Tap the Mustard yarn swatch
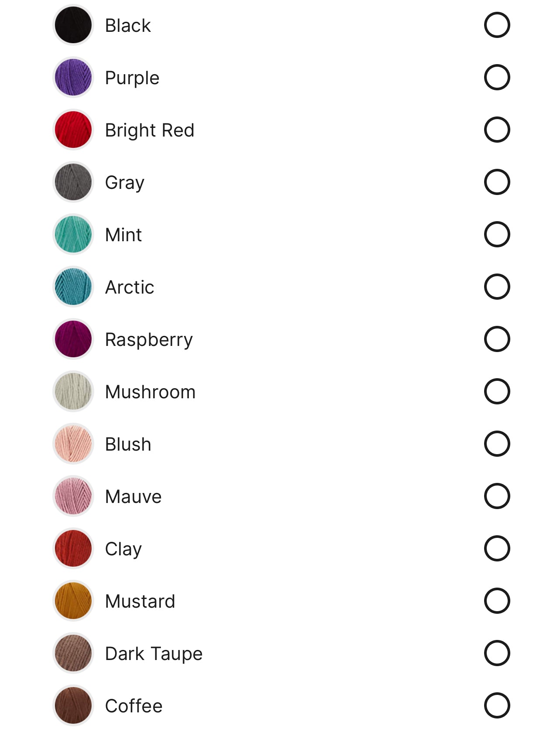 73,601
